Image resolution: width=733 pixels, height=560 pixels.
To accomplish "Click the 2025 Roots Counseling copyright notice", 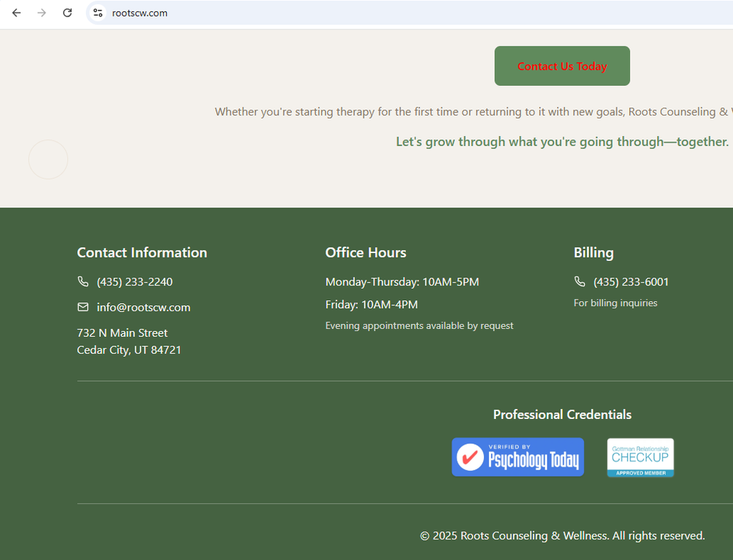I will 562,535.
